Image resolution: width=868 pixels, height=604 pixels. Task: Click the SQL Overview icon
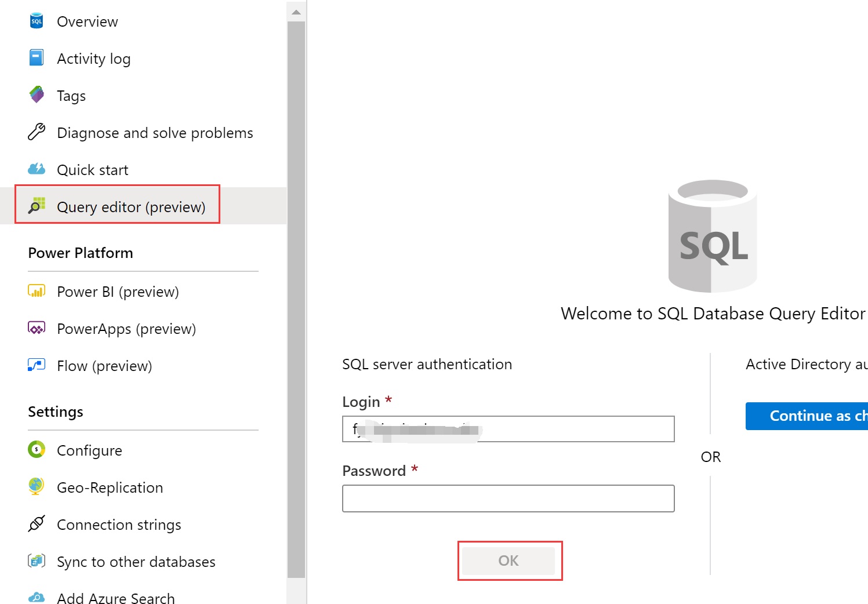click(x=37, y=21)
